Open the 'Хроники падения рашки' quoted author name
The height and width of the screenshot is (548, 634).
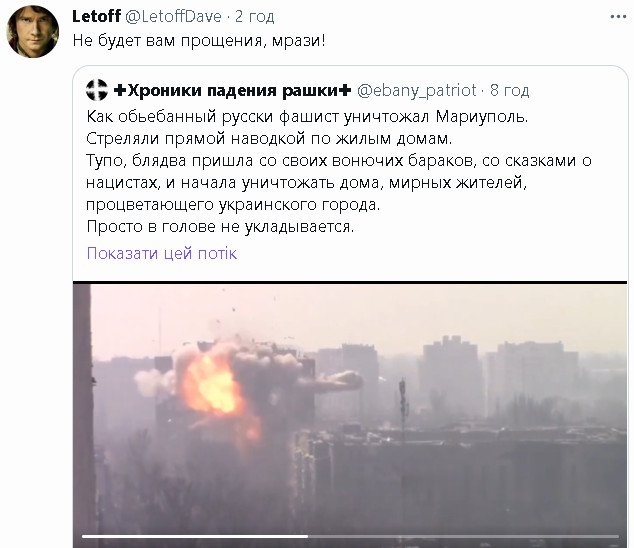click(232, 90)
